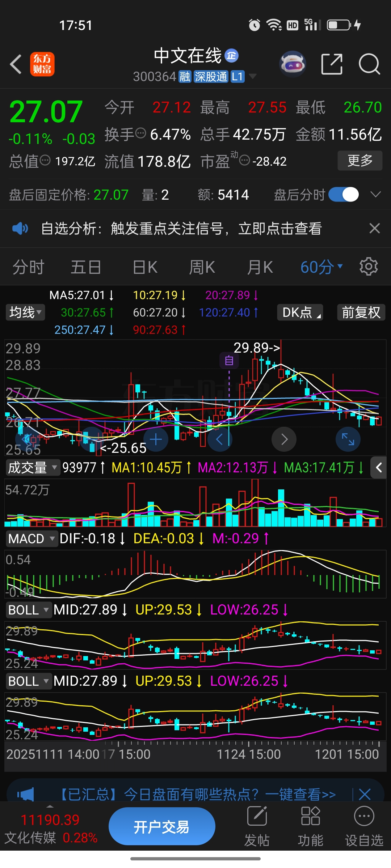Move chart right with arrow button

[x=284, y=439]
